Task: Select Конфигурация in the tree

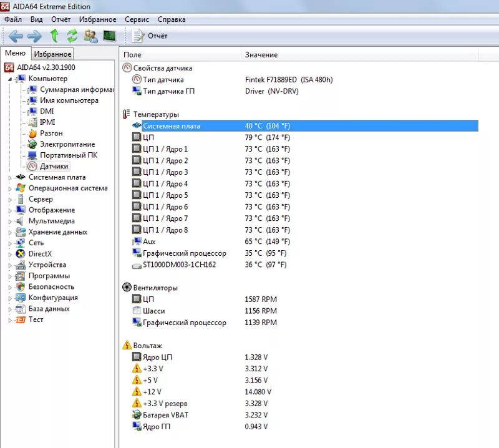Action: click(x=53, y=298)
